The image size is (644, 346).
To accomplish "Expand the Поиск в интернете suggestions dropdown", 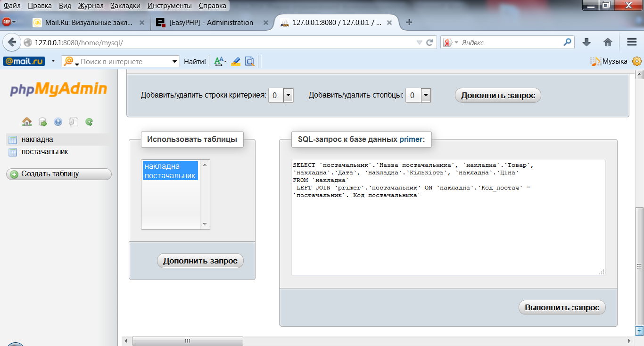I will point(174,62).
